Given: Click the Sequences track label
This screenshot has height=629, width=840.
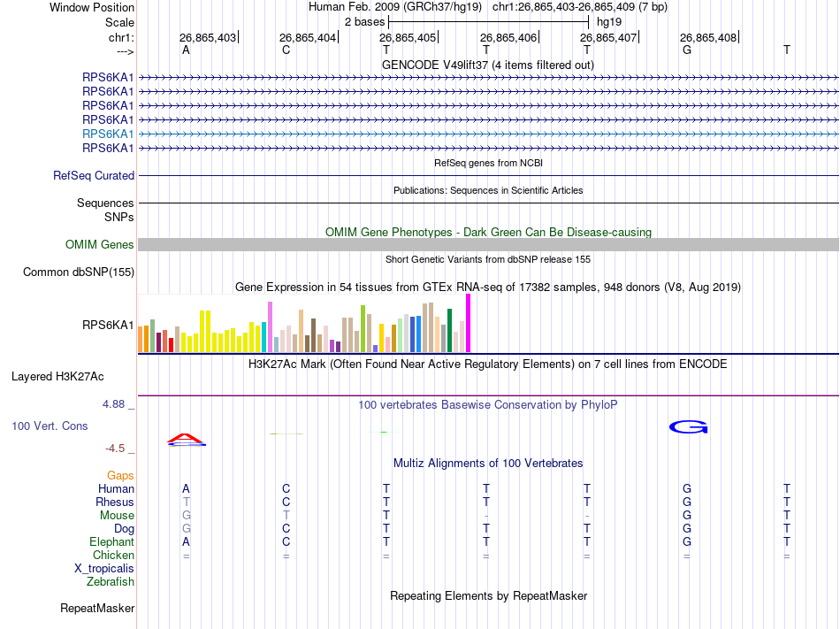Looking at the screenshot, I should point(105,203).
